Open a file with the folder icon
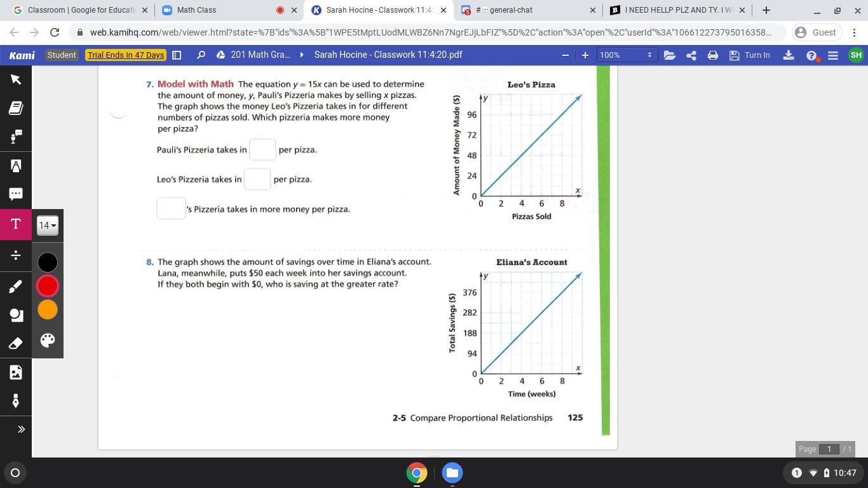 (x=669, y=55)
